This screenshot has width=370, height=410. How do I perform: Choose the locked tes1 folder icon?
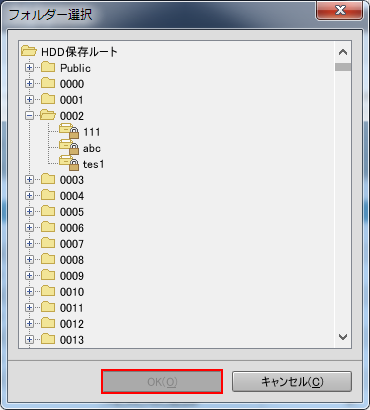click(69, 163)
